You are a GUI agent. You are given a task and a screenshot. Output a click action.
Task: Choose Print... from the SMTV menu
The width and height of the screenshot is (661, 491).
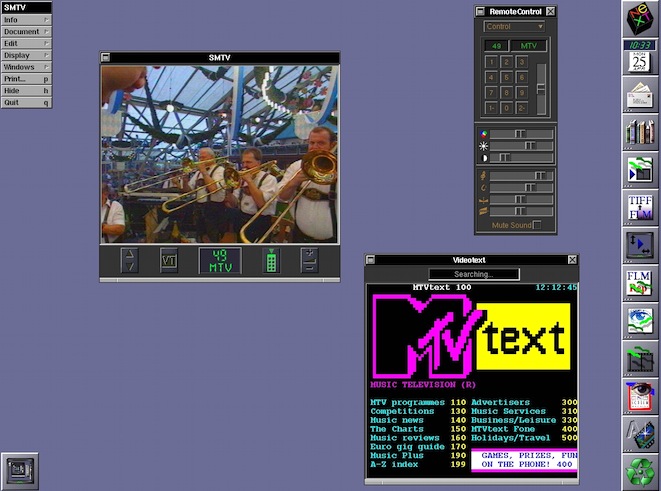26,79
